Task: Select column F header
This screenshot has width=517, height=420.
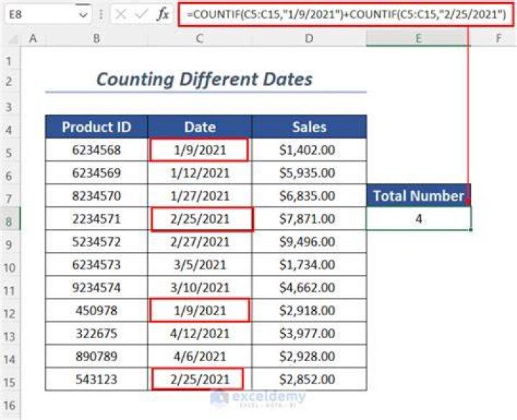Action: tap(498, 39)
